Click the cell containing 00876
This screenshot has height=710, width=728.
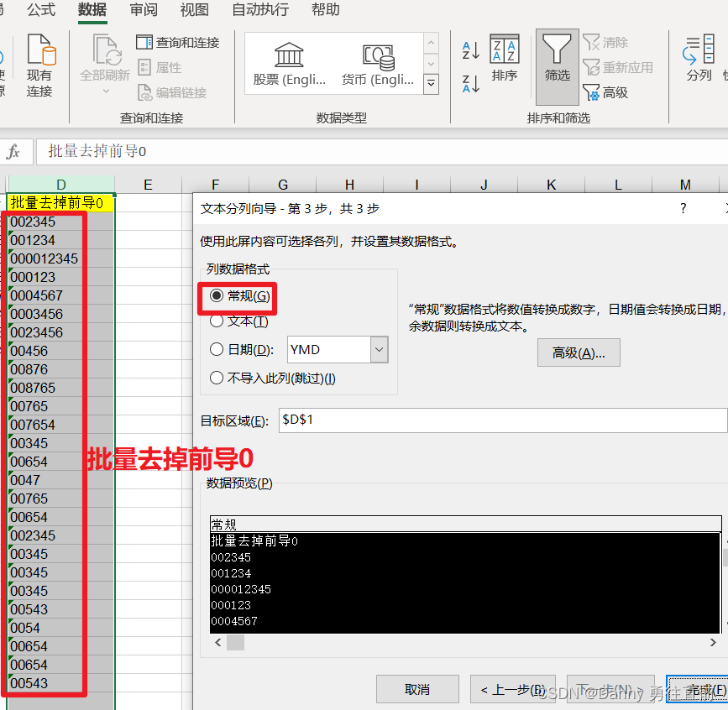[60, 369]
